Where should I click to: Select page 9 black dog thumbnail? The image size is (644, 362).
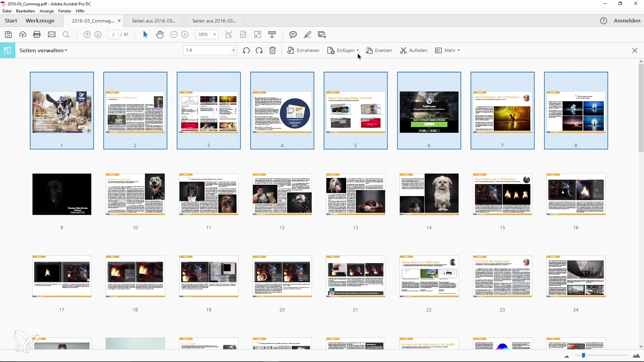coord(62,194)
